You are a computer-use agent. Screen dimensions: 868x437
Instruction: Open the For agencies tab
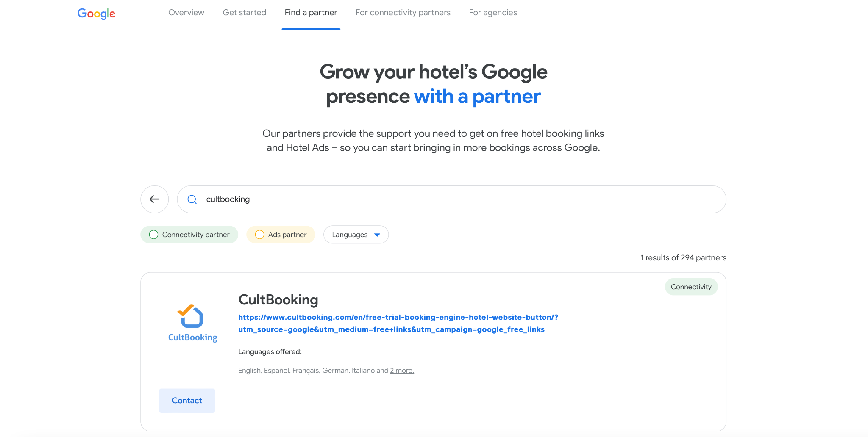[x=493, y=13]
